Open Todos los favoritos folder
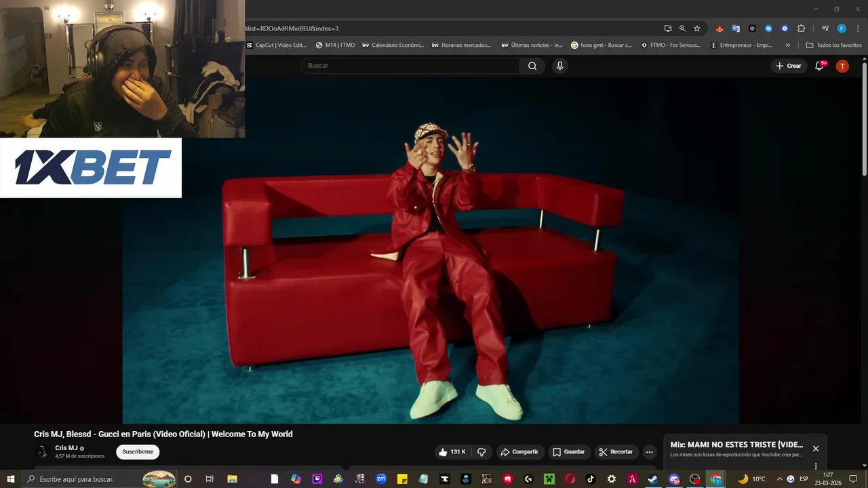 pos(833,45)
